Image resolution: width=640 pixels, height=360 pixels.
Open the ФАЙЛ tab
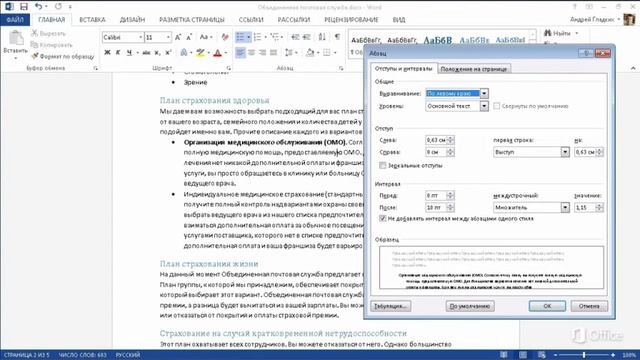click(15, 20)
